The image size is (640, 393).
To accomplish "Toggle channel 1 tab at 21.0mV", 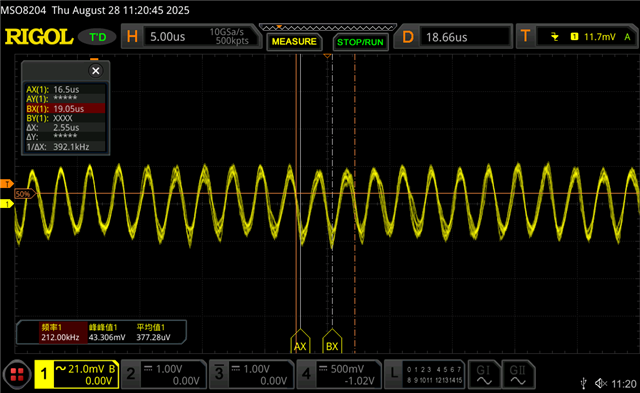I will tap(77, 374).
